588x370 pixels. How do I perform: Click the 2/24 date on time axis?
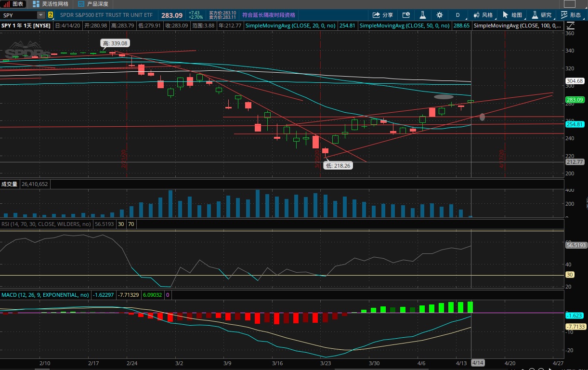[131, 363]
